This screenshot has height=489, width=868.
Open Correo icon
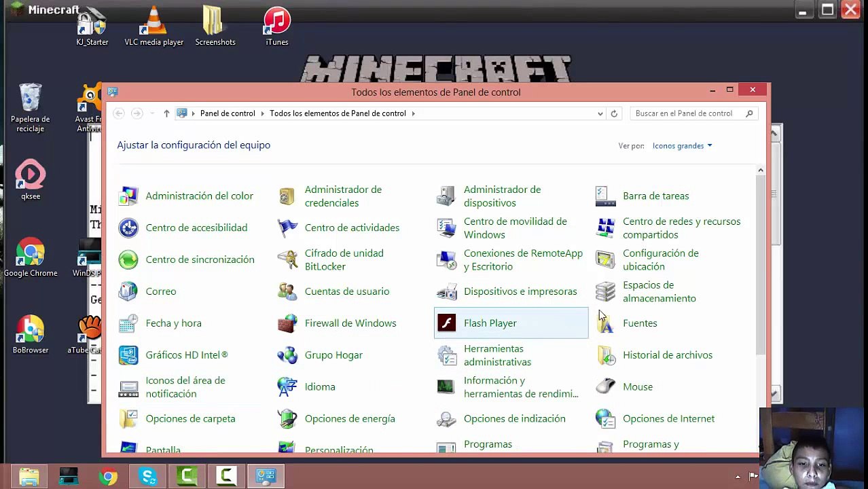(128, 291)
